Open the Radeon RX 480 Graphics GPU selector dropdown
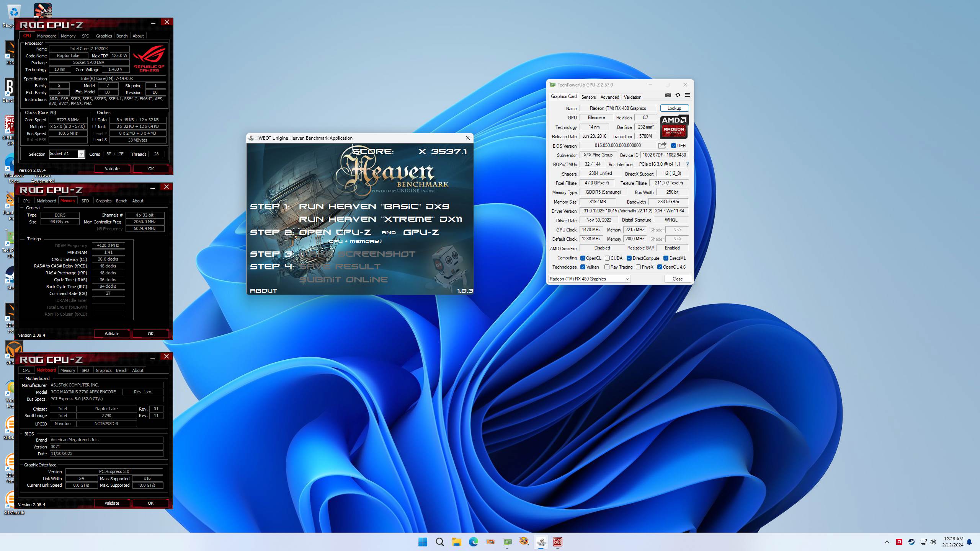This screenshot has height=551, width=980. (590, 279)
